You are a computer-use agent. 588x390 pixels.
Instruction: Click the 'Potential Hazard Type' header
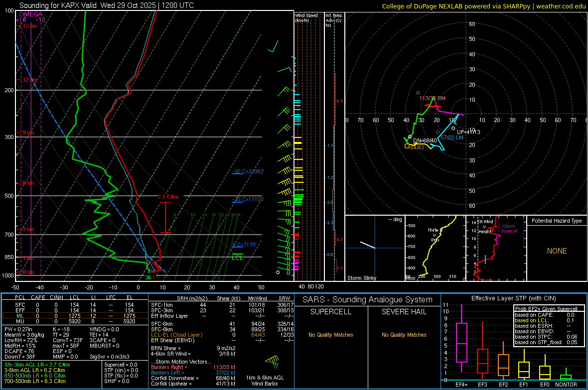(557, 221)
